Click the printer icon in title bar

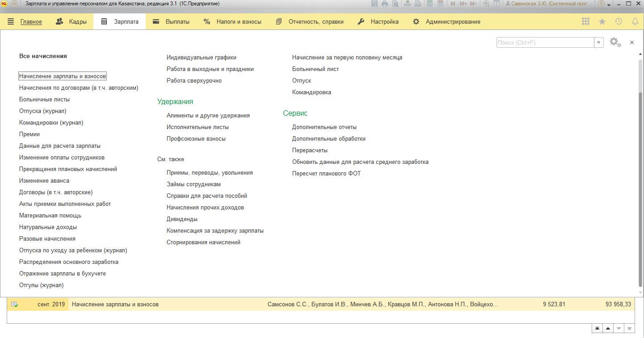[385, 4]
